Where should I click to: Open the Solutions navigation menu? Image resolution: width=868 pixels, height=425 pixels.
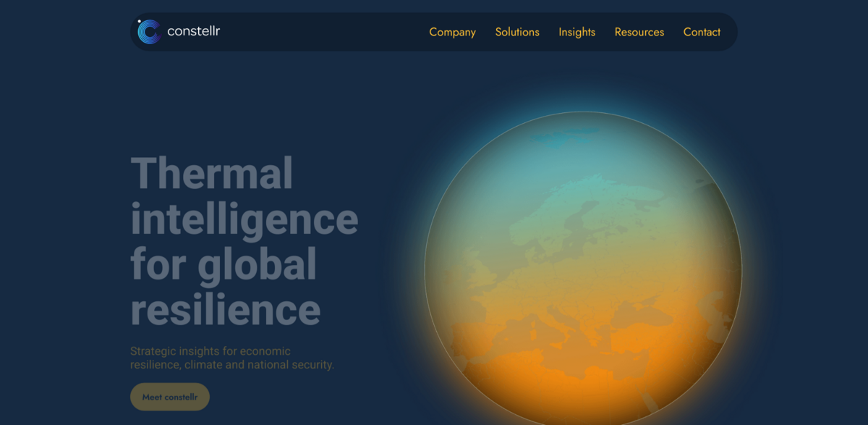coord(516,32)
